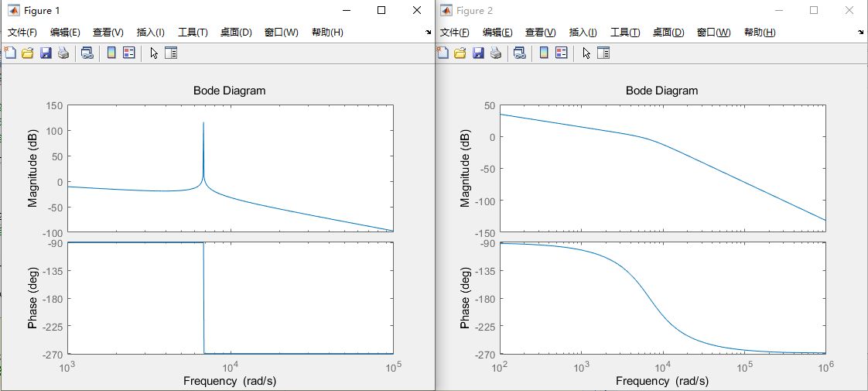
Task: Insert a legend in Figure 1
Action: coord(129,53)
